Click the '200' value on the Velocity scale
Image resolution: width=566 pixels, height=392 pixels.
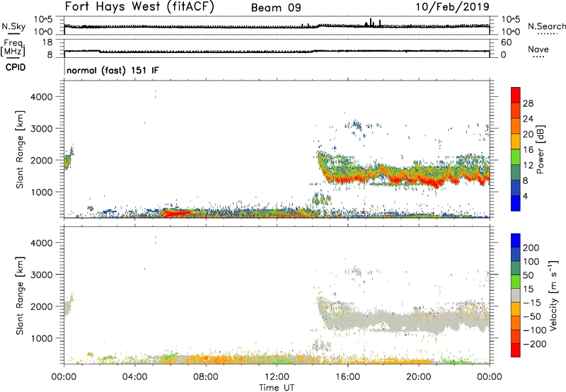pyautogui.click(x=531, y=248)
